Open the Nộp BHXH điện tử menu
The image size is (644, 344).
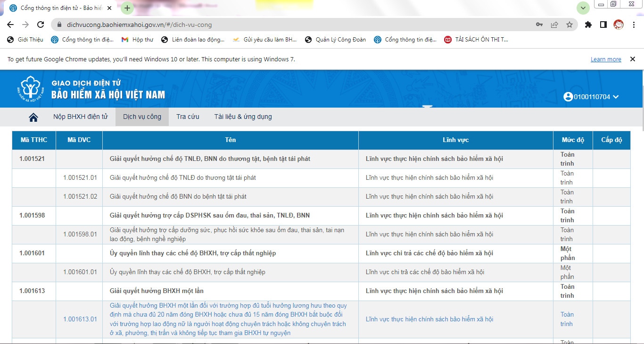[81, 117]
